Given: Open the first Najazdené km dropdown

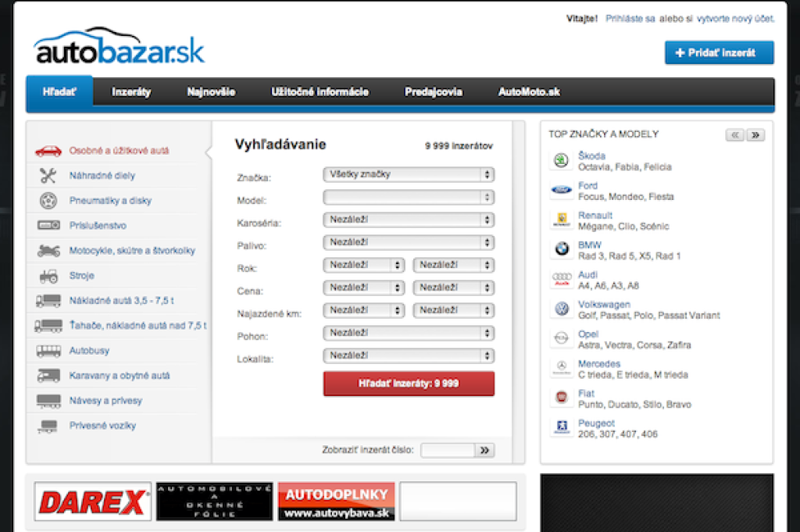Looking at the screenshot, I should coord(364,310).
